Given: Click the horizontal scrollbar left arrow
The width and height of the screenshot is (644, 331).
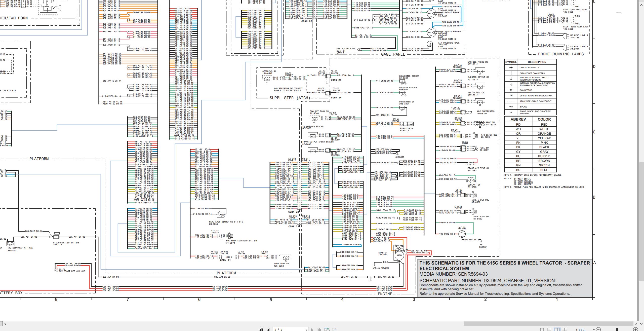Looking at the screenshot, I should click(5, 324).
